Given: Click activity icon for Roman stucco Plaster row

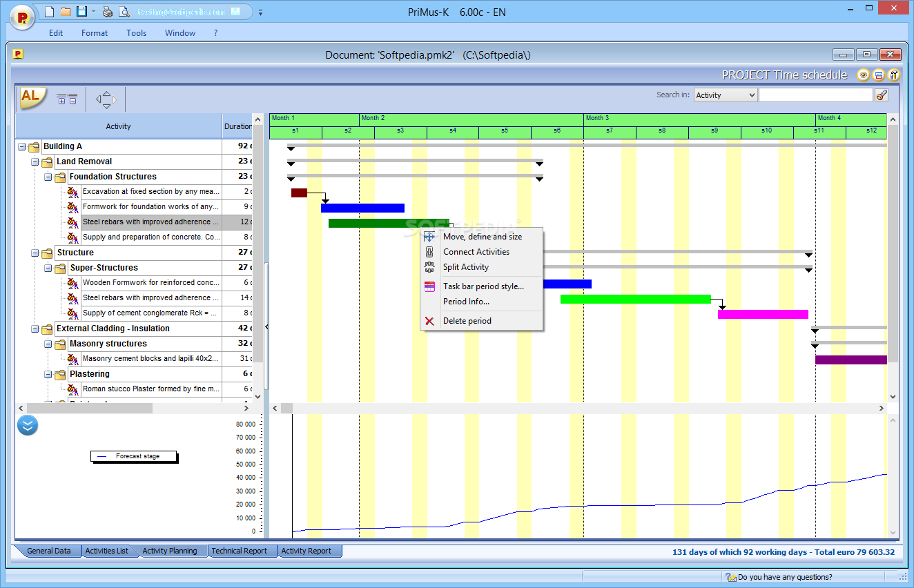Looking at the screenshot, I should pyautogui.click(x=72, y=389).
